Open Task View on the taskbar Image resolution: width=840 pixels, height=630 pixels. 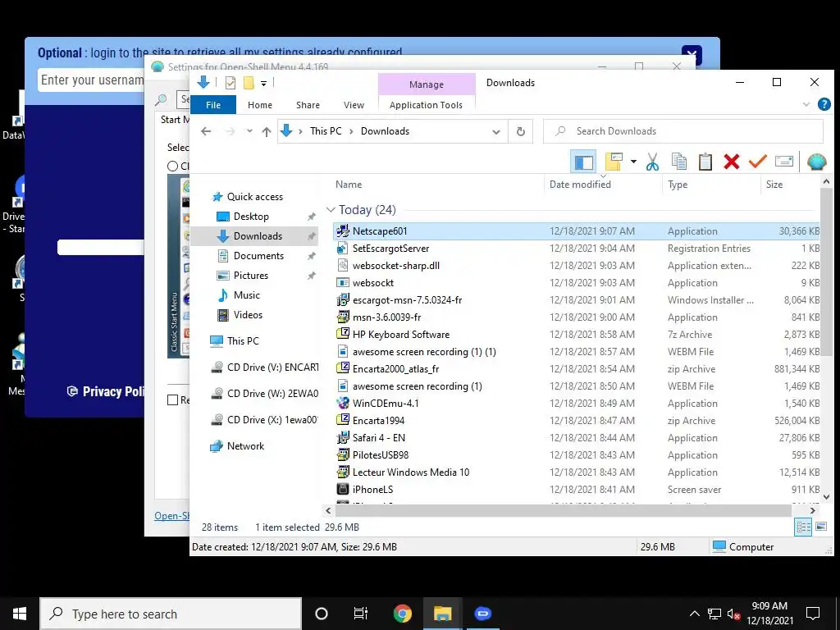pyautogui.click(x=361, y=614)
